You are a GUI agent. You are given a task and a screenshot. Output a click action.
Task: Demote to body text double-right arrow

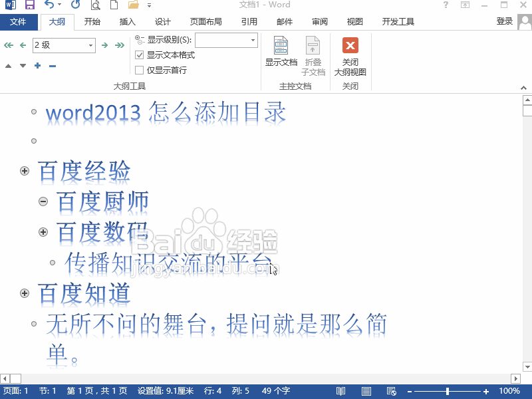[120, 45]
